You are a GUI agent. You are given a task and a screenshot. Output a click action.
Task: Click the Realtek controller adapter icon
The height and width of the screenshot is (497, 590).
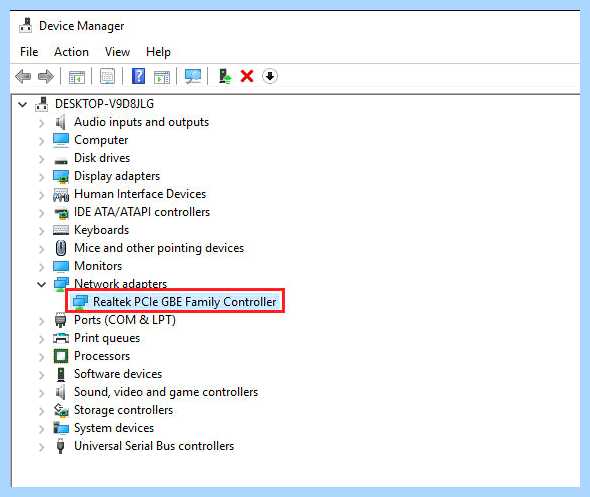point(80,302)
